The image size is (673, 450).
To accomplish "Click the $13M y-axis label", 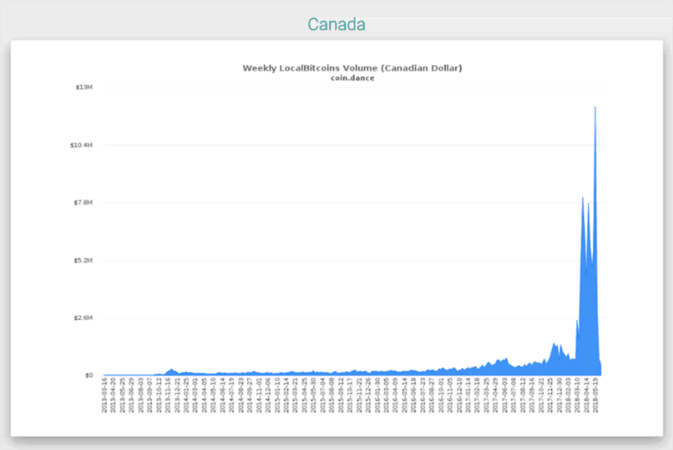I will 84,87.
